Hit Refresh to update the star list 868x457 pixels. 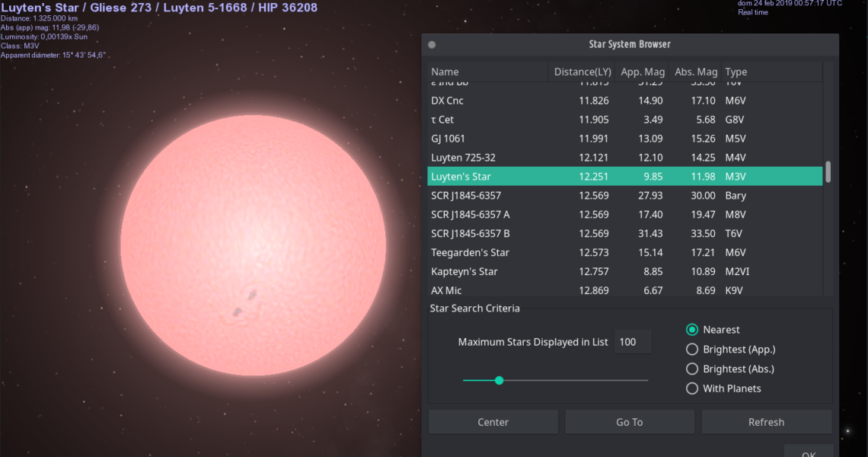766,422
